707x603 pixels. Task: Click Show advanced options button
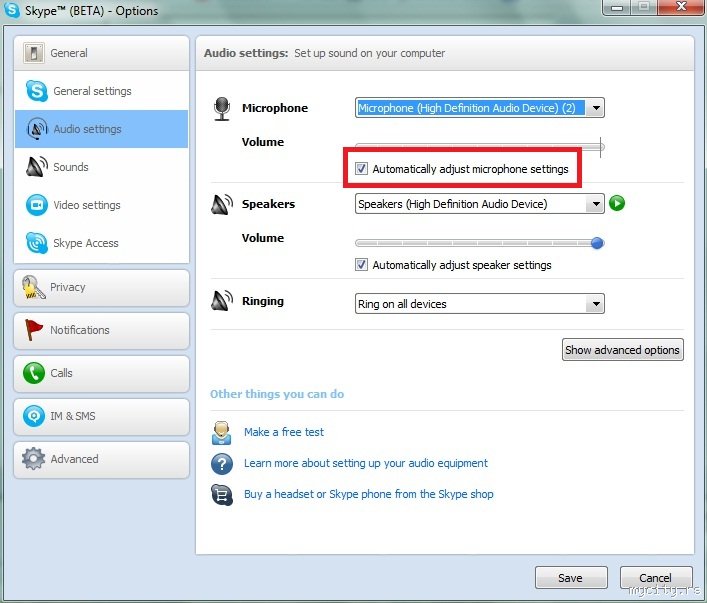623,350
